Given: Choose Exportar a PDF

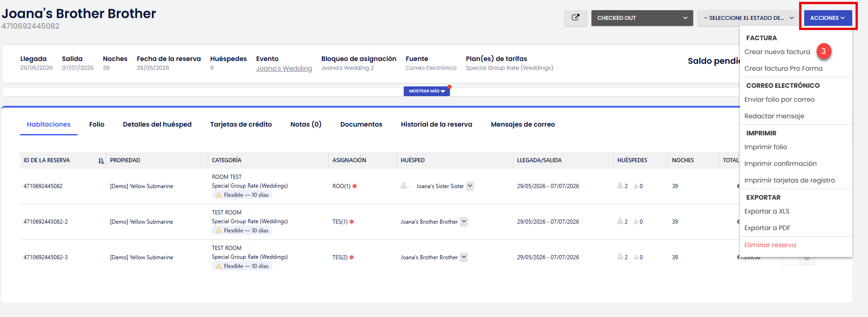Looking at the screenshot, I should pyautogui.click(x=767, y=228).
